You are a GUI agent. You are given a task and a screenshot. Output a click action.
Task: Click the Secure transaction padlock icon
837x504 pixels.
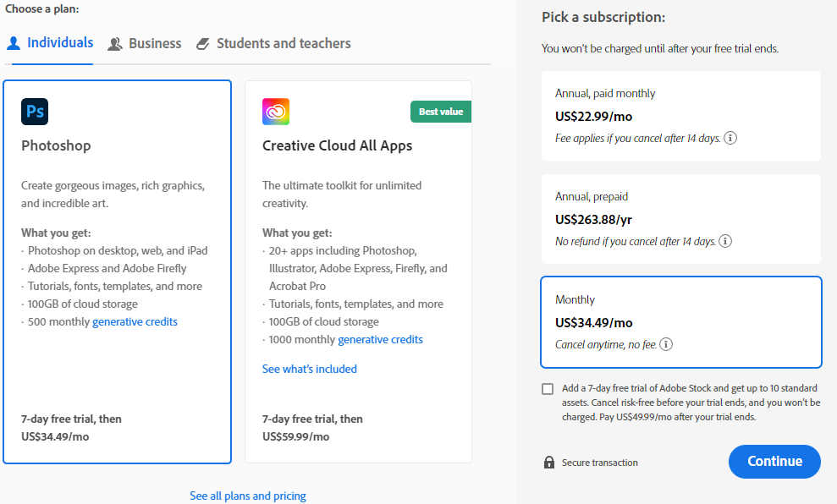click(549, 462)
